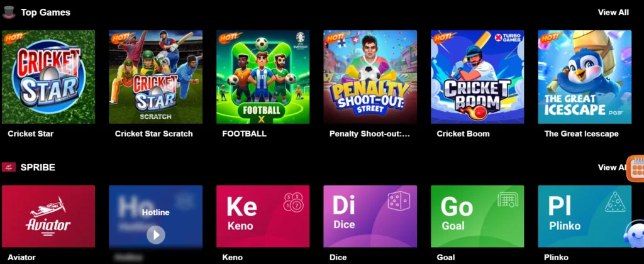
Task: Open the Penalty Shoot-out Street game
Action: click(x=370, y=77)
